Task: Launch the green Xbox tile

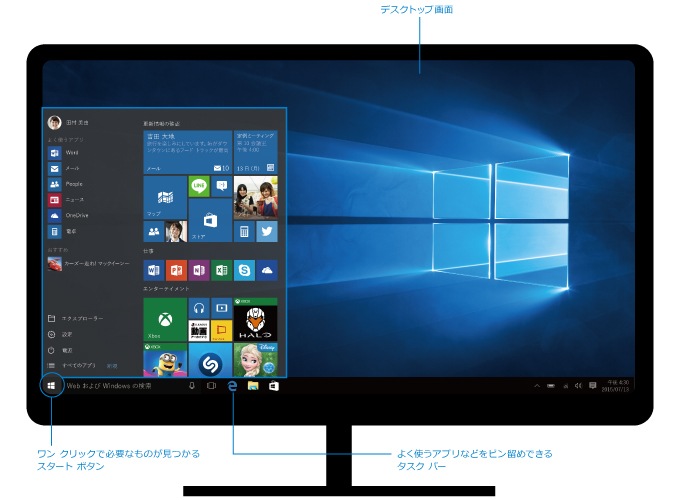Action: pos(165,320)
